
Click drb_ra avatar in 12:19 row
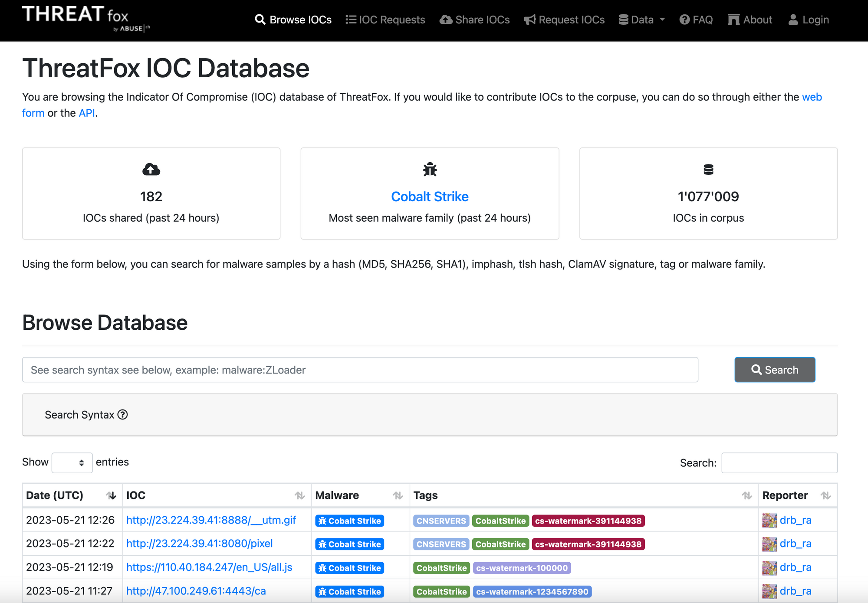point(769,568)
